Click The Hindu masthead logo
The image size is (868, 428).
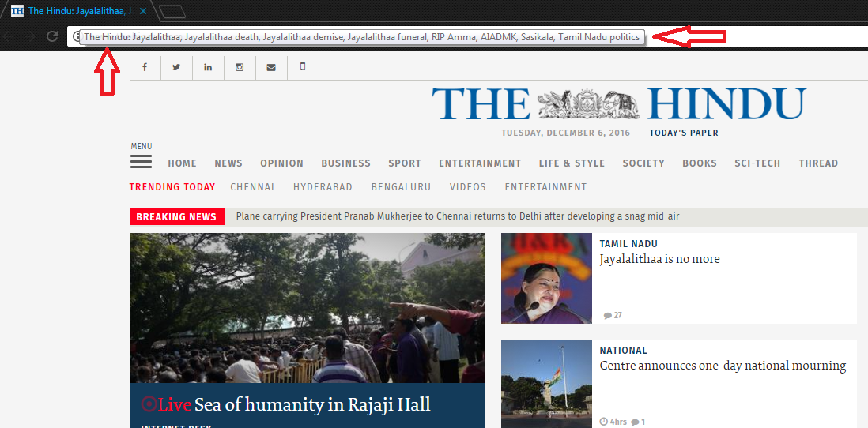pos(619,103)
